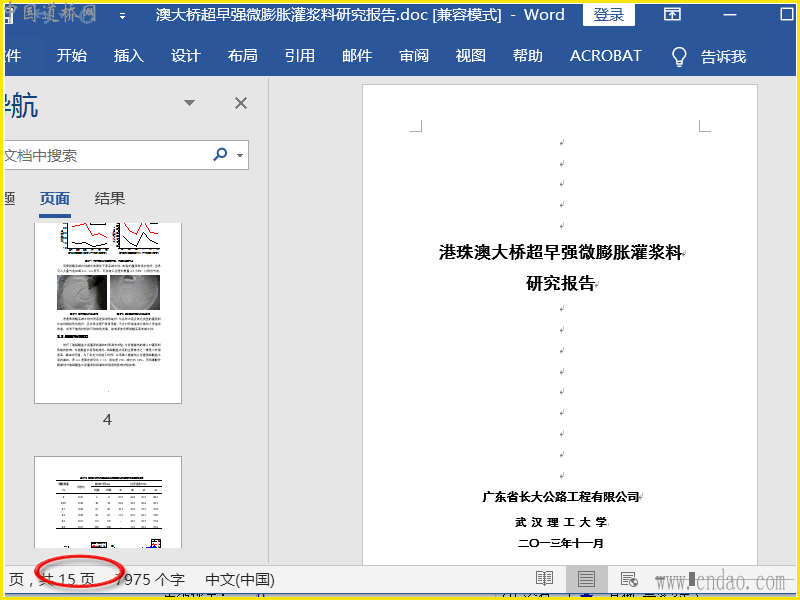The height and width of the screenshot is (600, 800).
Task: Select the page 5 thumbnail with table
Action: pos(108,503)
